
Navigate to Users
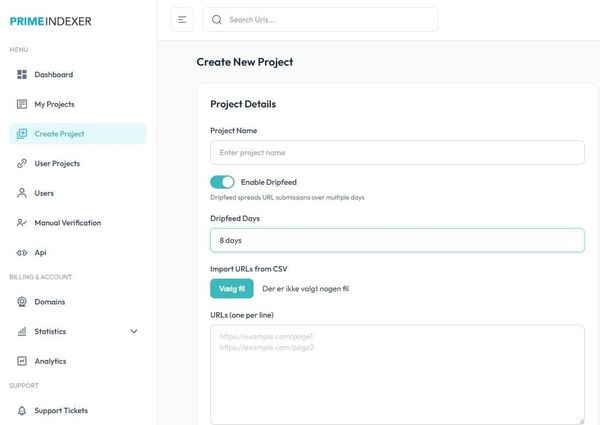point(78,193)
